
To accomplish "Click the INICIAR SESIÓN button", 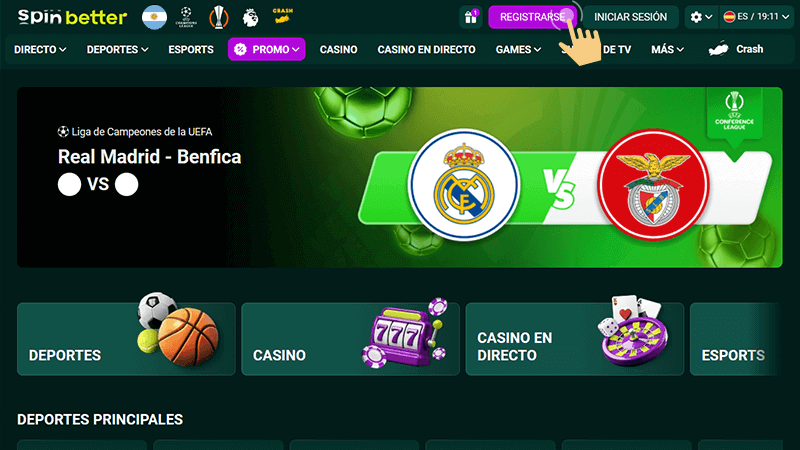I will tap(630, 17).
